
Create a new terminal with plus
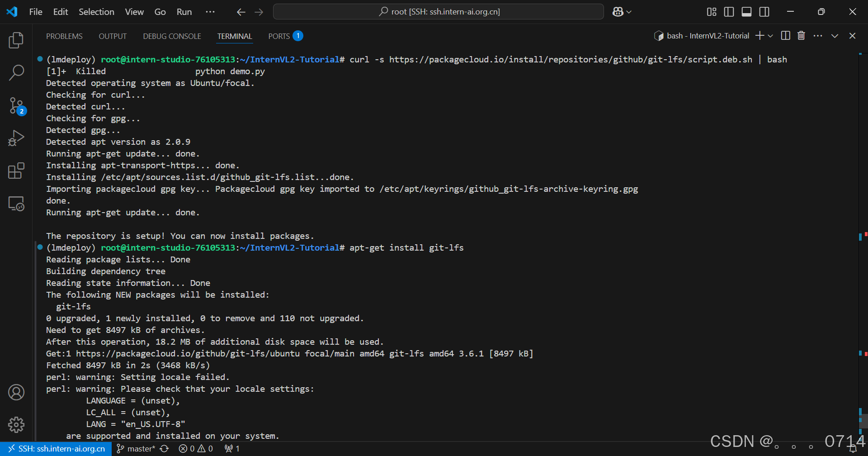point(759,36)
